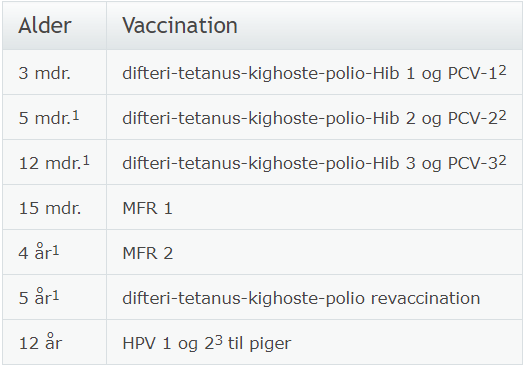524x366 pixels.
Task: Click footnote 1 next to 5 år
Action: click(x=55, y=295)
